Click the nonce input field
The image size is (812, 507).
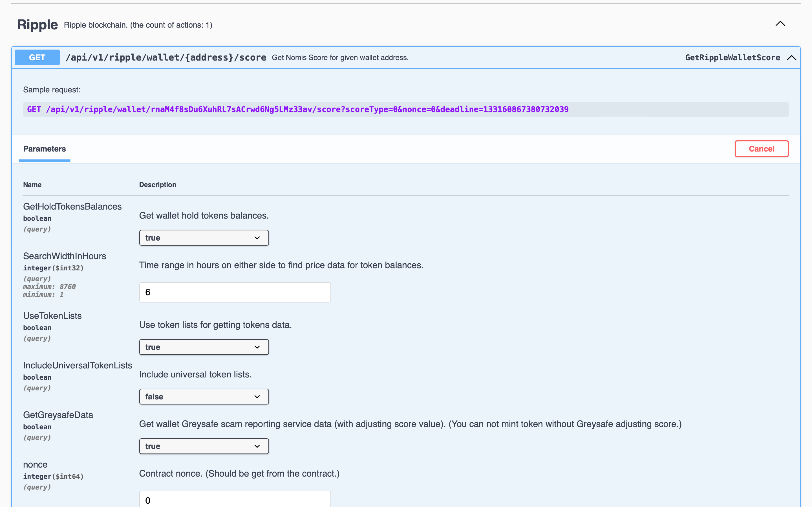click(x=235, y=500)
